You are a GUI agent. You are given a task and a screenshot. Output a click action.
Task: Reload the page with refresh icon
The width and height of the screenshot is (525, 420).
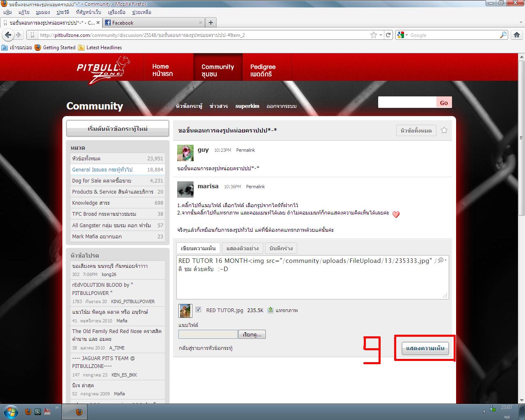[x=388, y=35]
